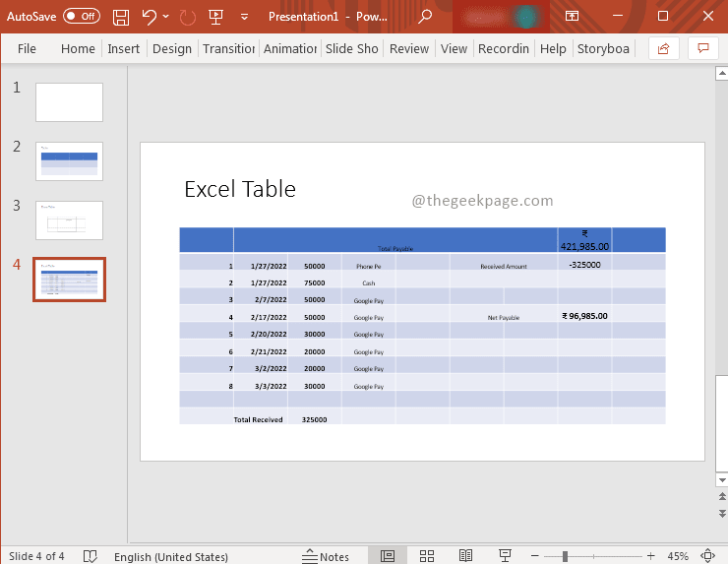Open the Comments pane icon
Image resolution: width=728 pixels, height=564 pixels.
pos(702,48)
